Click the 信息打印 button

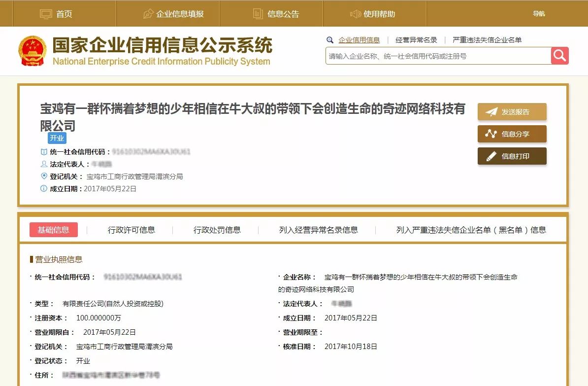(x=512, y=156)
